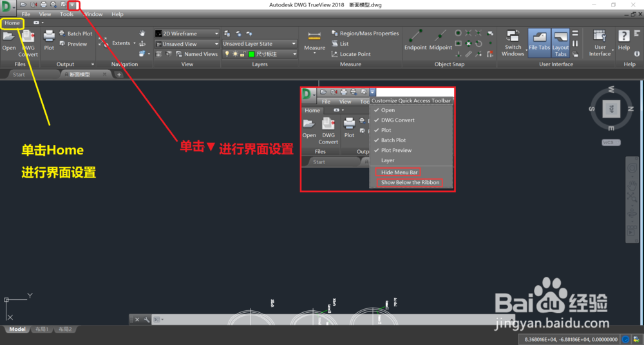Open Region/Mass Properties tool
This screenshot has height=345, width=644.
[365, 33]
